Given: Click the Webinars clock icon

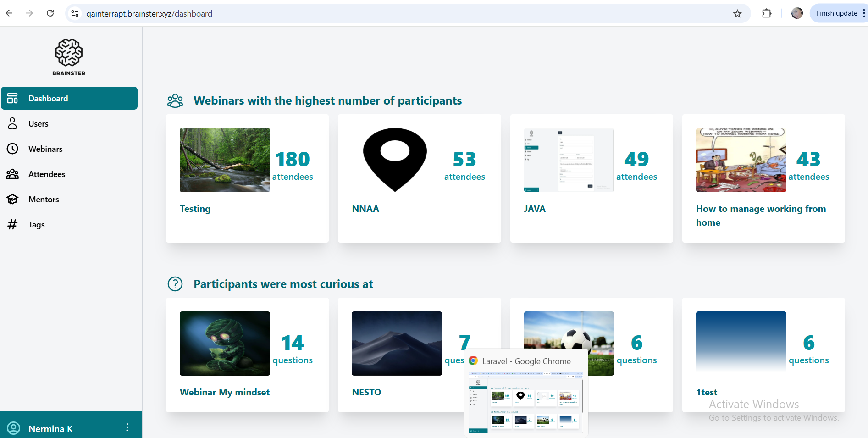Looking at the screenshot, I should pyautogui.click(x=12, y=149).
